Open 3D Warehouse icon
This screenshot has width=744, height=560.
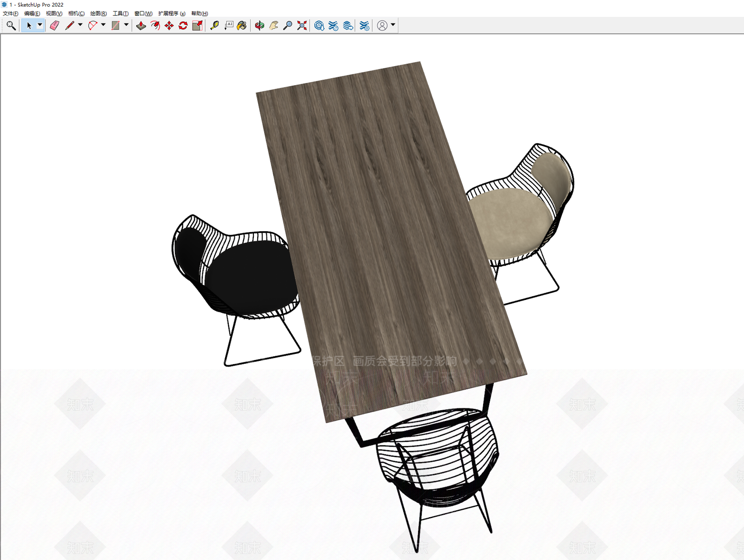pos(319,26)
